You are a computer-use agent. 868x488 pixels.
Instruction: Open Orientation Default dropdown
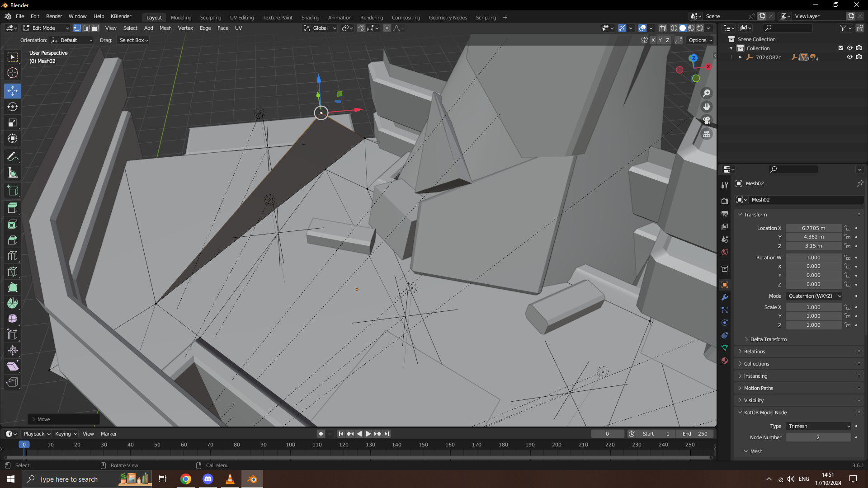72,40
